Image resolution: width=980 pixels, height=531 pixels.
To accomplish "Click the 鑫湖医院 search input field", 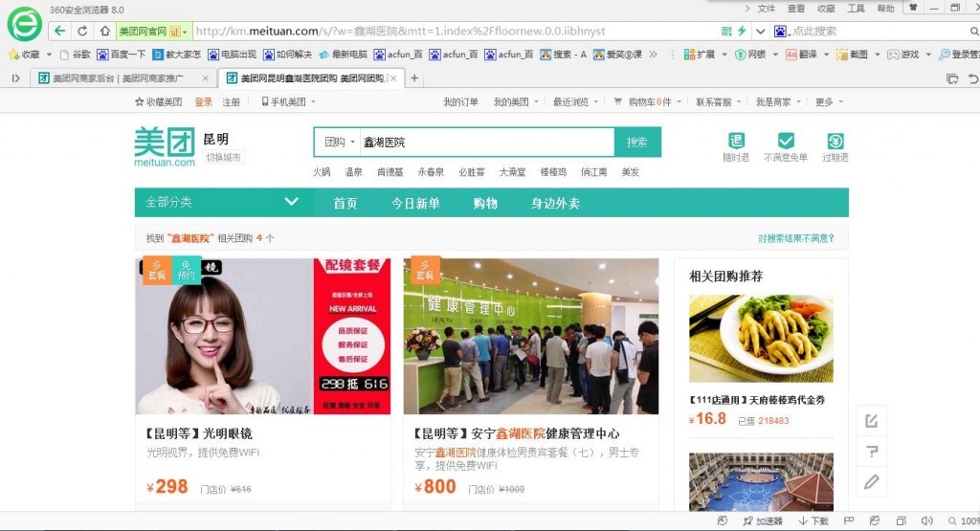I will point(487,143).
